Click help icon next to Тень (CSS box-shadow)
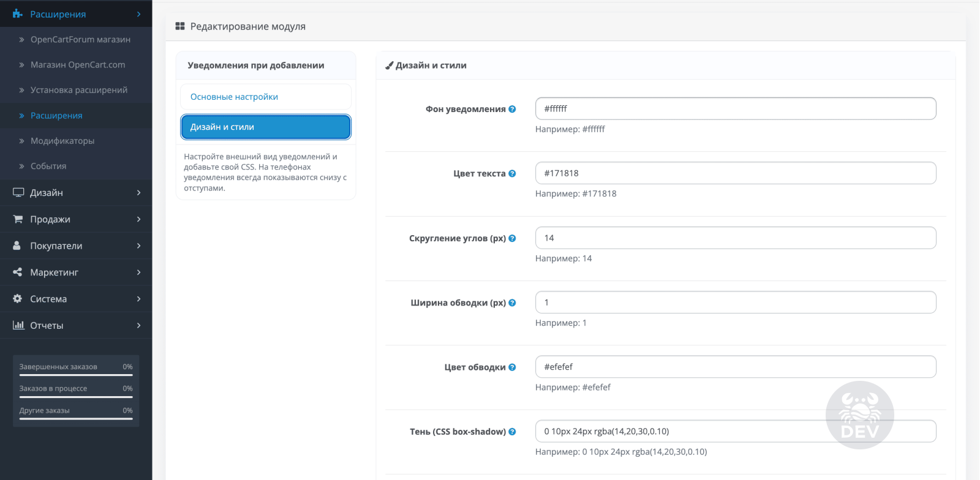Image resolution: width=980 pixels, height=480 pixels. tap(512, 432)
